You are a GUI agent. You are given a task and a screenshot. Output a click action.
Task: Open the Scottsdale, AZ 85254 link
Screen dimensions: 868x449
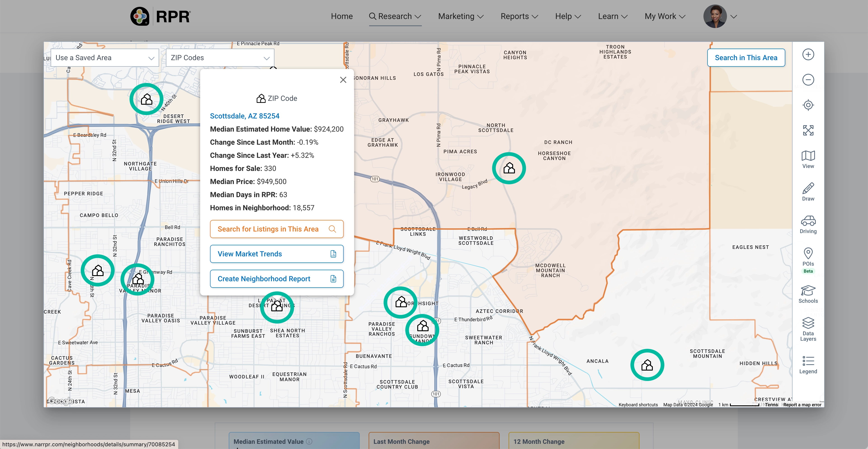click(245, 116)
